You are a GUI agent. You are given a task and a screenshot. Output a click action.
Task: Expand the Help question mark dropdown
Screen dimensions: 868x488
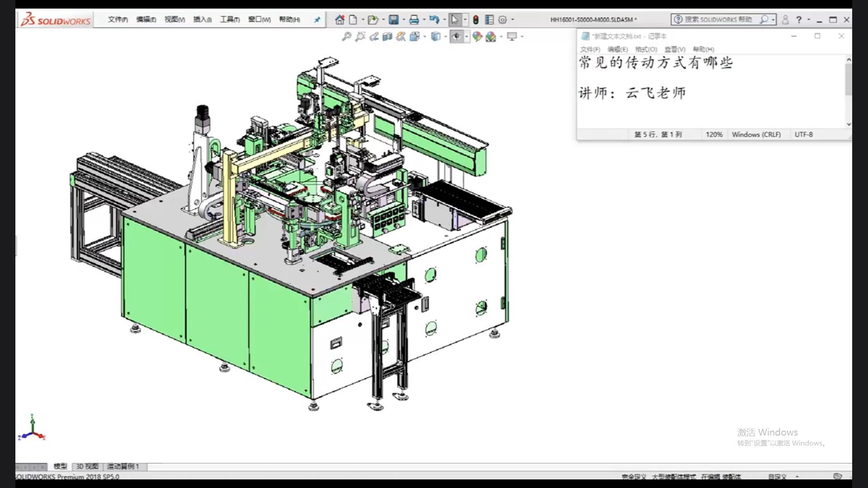(809, 19)
